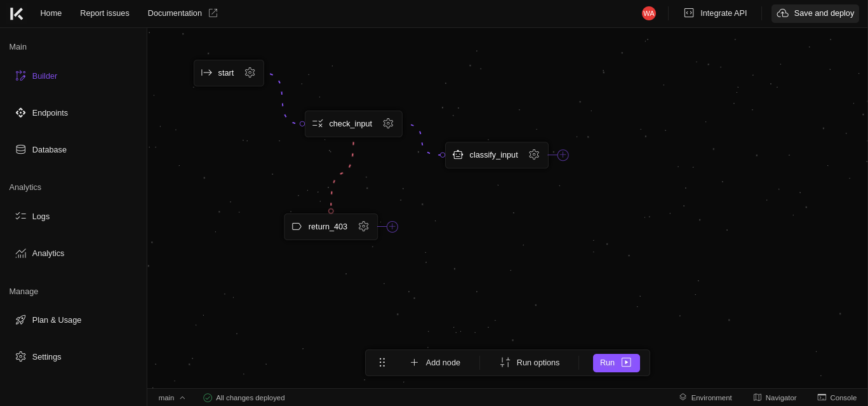Select the start node

[229, 73]
